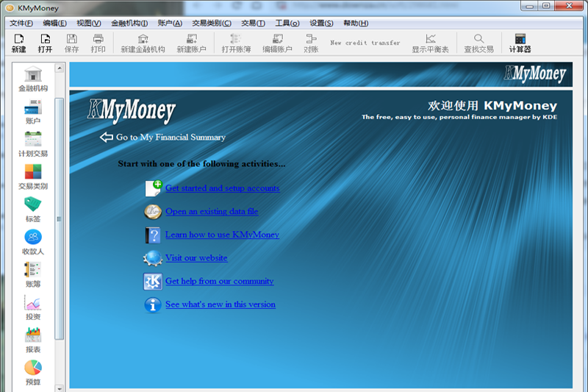Click the 新建 (New) toolbar icon
The height and width of the screenshot is (392, 588).
pos(18,43)
